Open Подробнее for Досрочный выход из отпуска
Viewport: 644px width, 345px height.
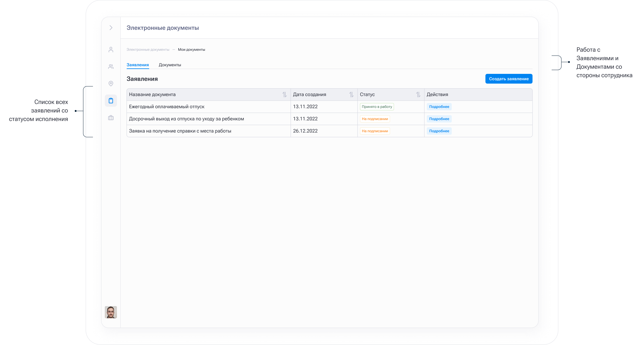[439, 119]
